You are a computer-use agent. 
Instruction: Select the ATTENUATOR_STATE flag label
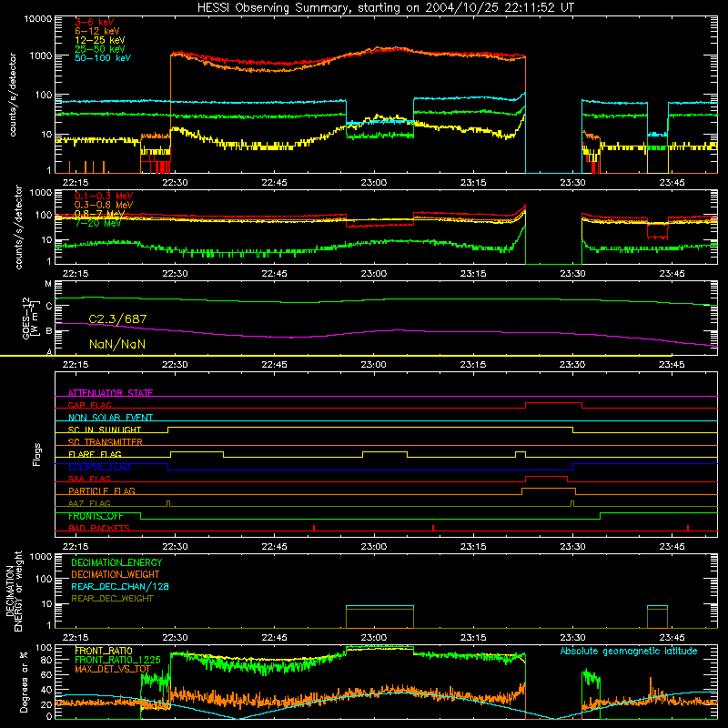pyautogui.click(x=110, y=393)
